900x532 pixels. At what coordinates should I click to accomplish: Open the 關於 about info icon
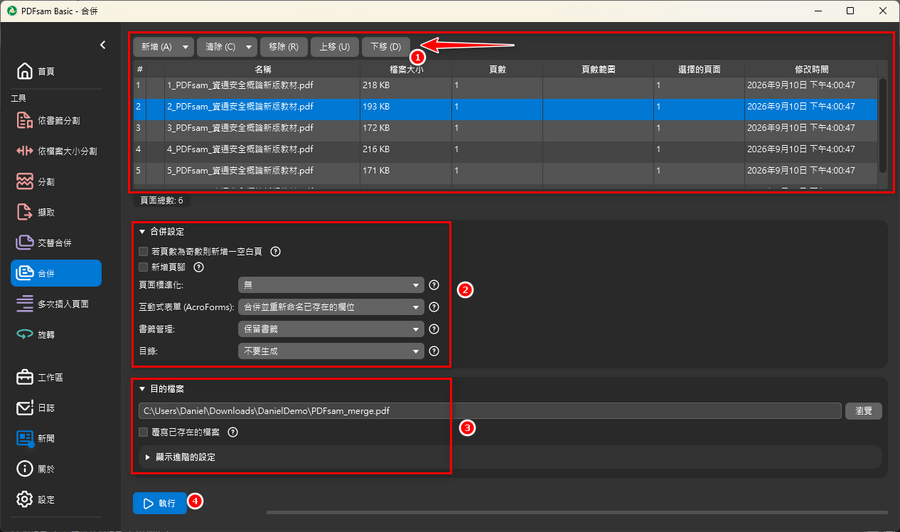tap(25, 469)
